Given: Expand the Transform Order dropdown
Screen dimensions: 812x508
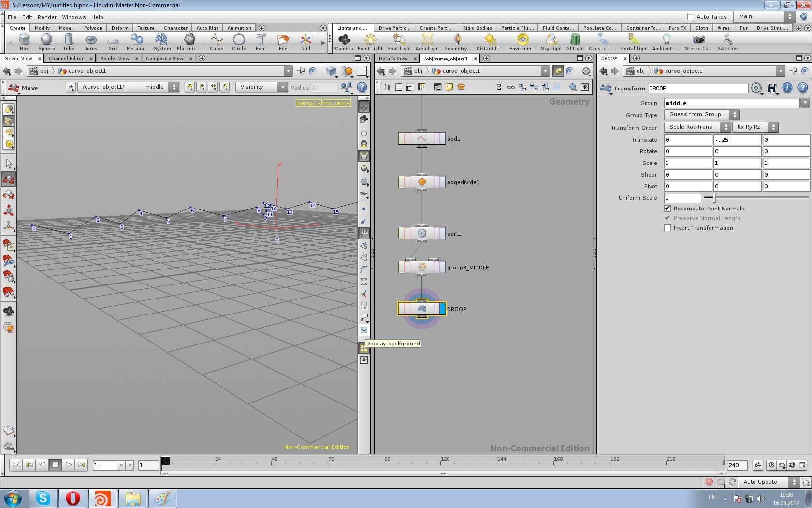Looking at the screenshot, I should click(697, 127).
